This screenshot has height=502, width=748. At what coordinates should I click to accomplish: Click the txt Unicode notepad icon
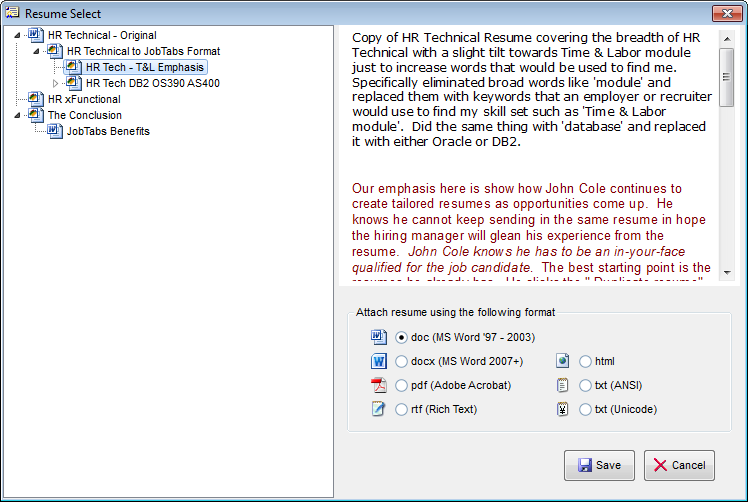point(563,409)
